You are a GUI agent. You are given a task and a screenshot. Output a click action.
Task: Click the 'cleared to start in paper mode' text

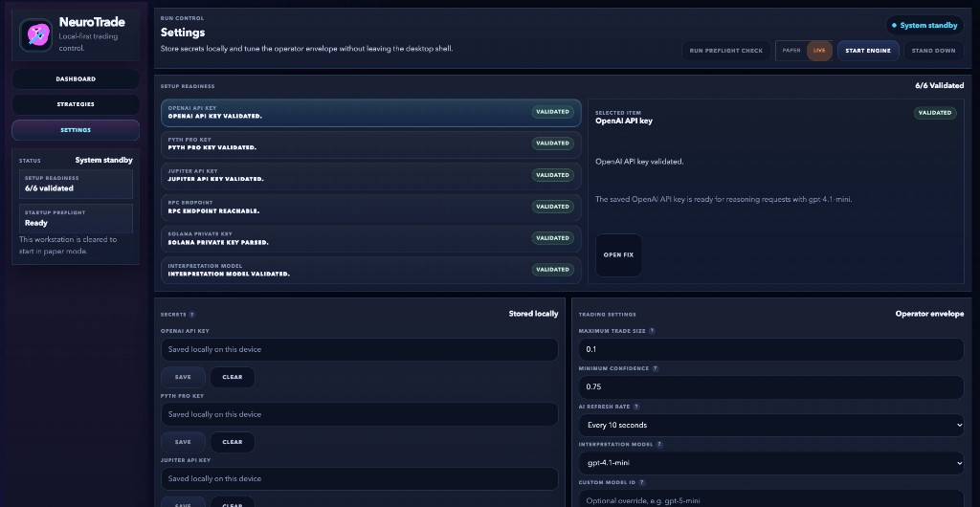coord(68,246)
